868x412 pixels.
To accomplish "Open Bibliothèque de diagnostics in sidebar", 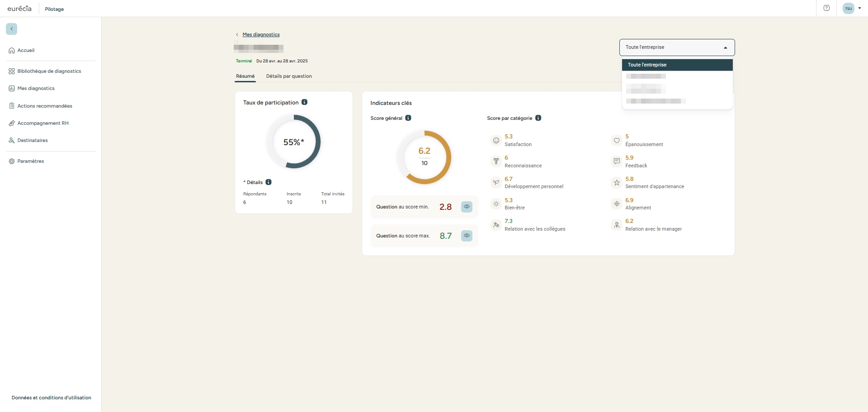I will pyautogui.click(x=49, y=71).
